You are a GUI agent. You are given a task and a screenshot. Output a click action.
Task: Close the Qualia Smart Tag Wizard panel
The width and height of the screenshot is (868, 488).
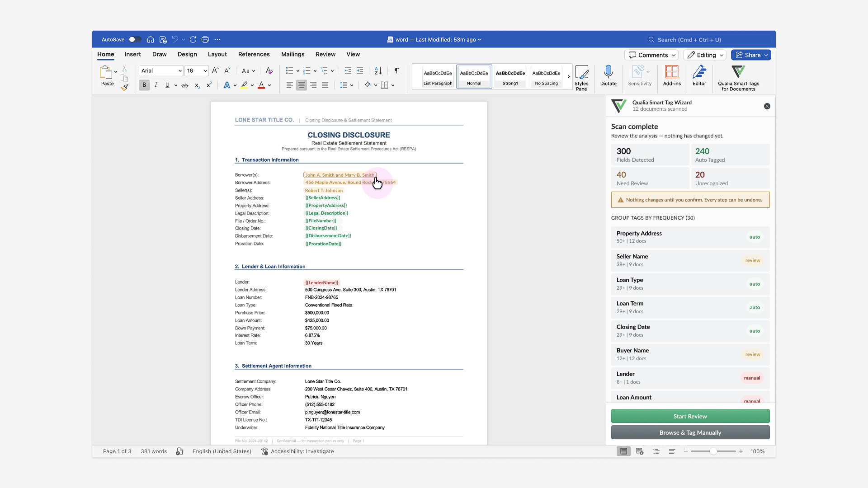click(767, 106)
